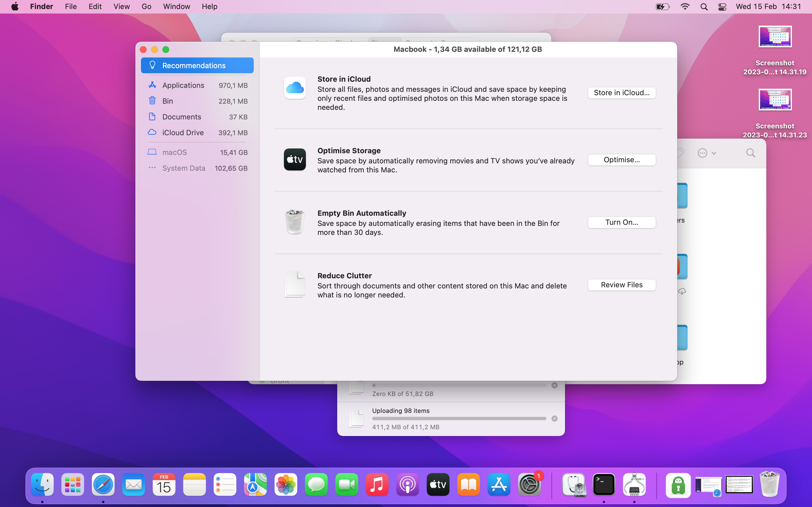The width and height of the screenshot is (812, 507).
Task: Open the Go menu
Action: 146,6
